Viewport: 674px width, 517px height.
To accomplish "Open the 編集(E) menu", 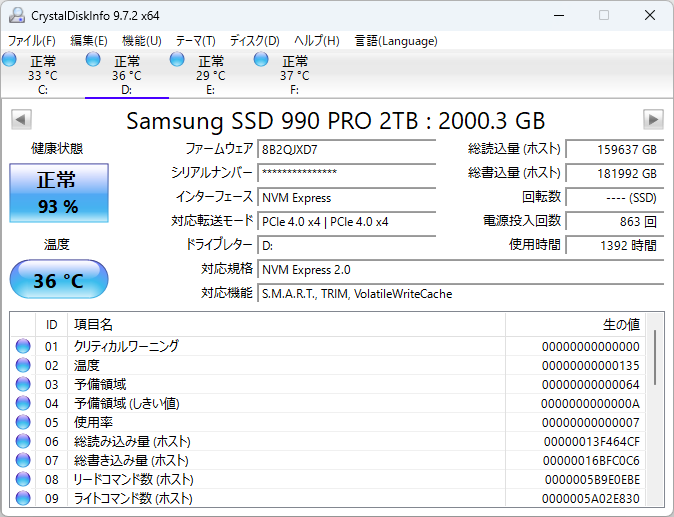I will (x=89, y=41).
